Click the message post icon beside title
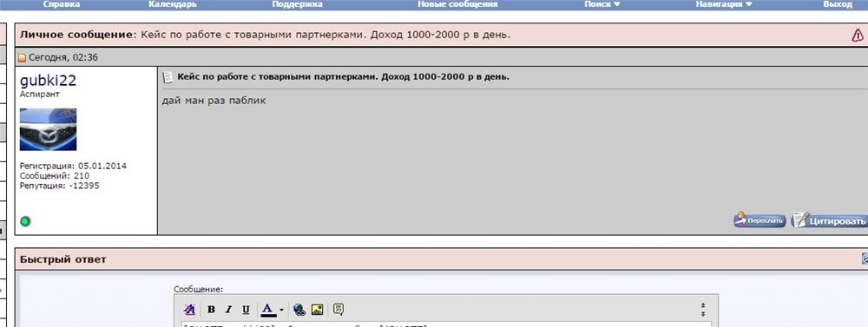Screen dimensions: 868x327 coord(168,77)
